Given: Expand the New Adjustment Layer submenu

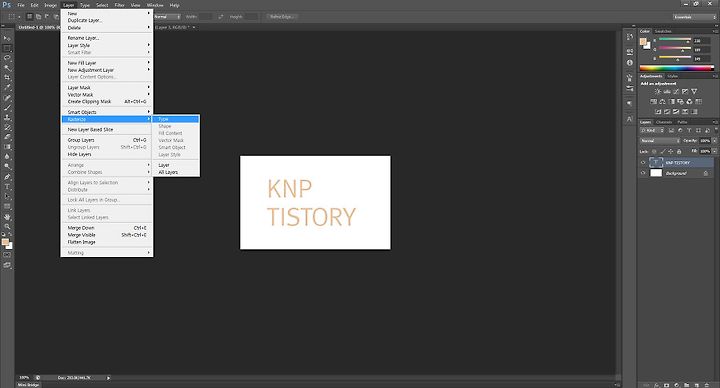Looking at the screenshot, I should click(x=107, y=70).
